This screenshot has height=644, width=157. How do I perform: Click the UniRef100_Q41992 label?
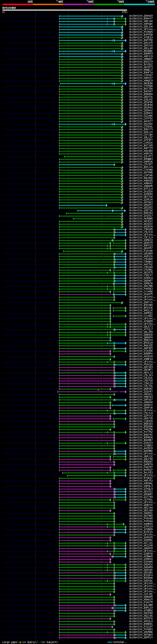(x=141, y=124)
